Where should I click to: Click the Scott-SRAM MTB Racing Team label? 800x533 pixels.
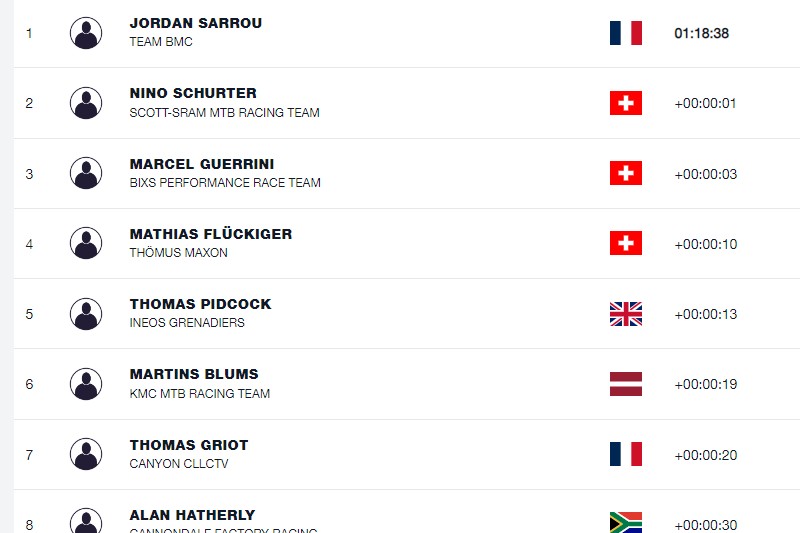(x=224, y=113)
